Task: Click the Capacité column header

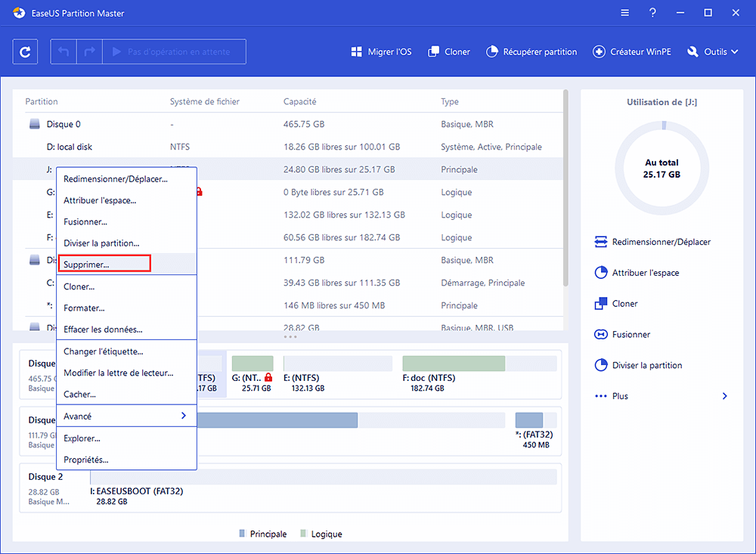Action: (x=300, y=102)
